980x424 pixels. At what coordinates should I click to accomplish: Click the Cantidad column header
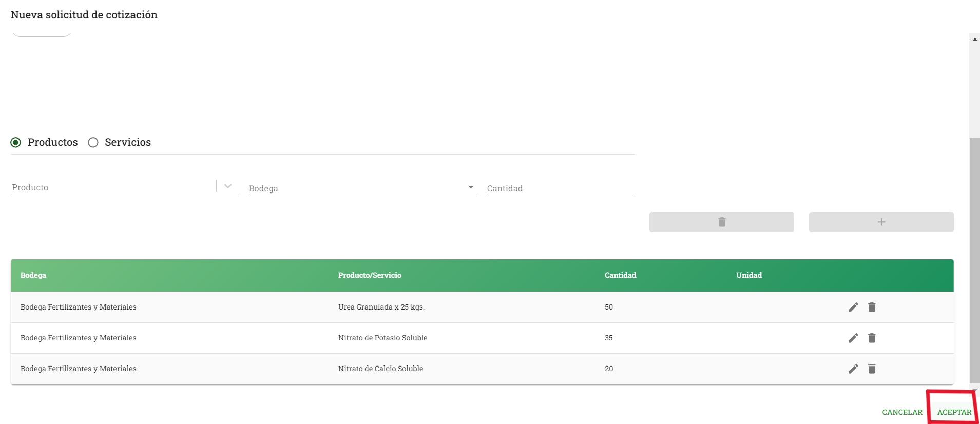(x=620, y=275)
